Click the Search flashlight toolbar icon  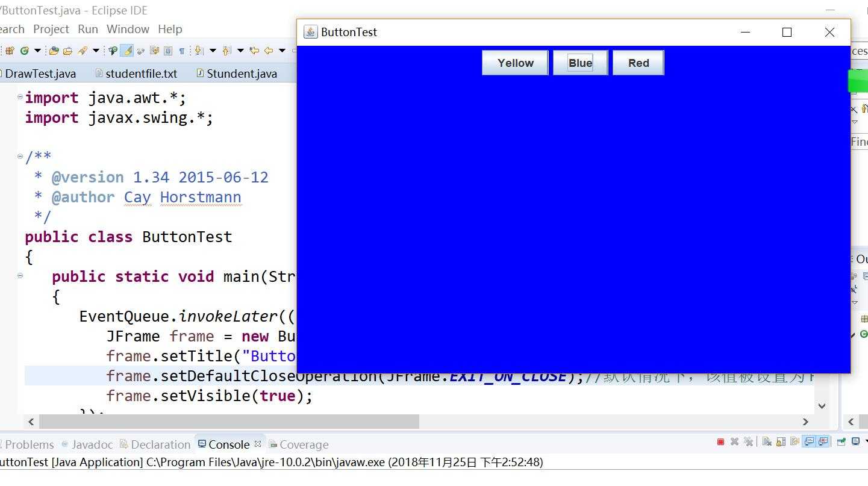pyautogui.click(x=83, y=51)
